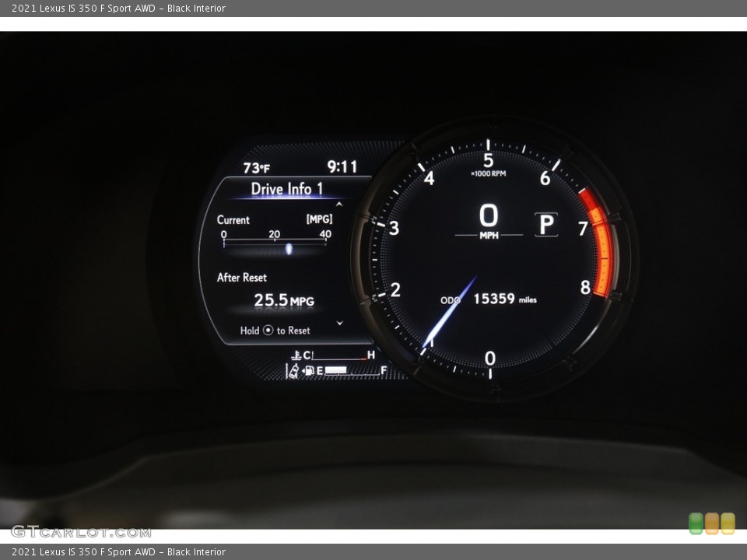747x560 pixels.
Task: Tap the 25.5 MPG after reset value
Action: pos(284,300)
